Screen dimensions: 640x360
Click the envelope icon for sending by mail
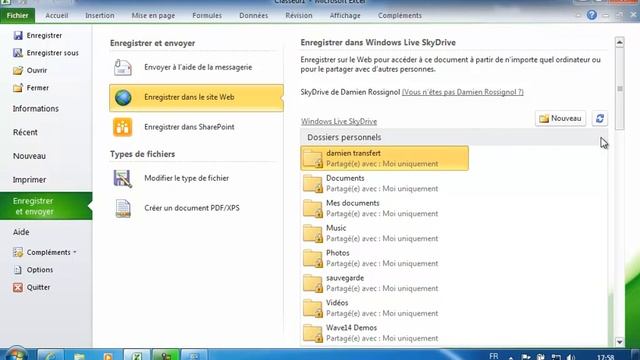(123, 67)
